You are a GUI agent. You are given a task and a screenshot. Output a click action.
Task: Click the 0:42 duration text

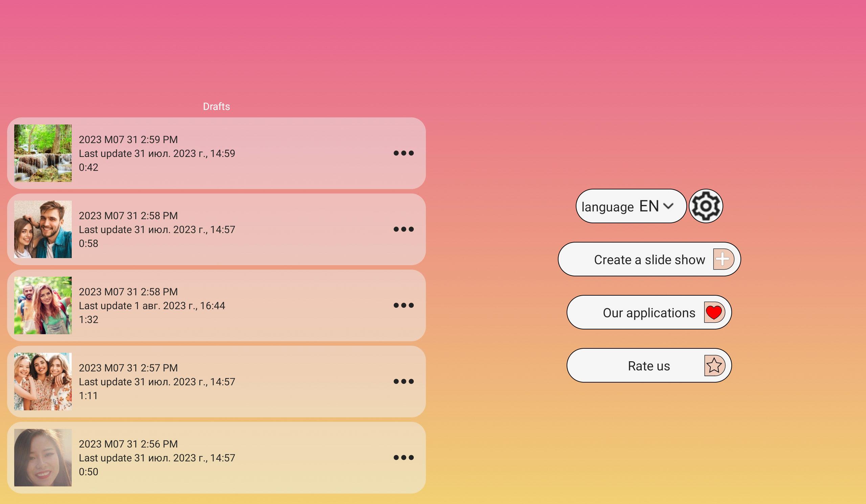pyautogui.click(x=88, y=167)
